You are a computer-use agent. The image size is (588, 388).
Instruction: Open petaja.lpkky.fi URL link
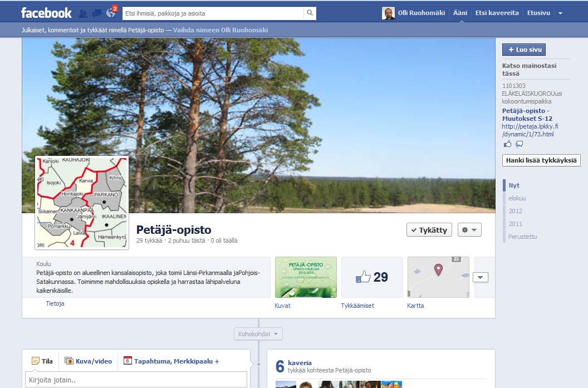(530, 130)
